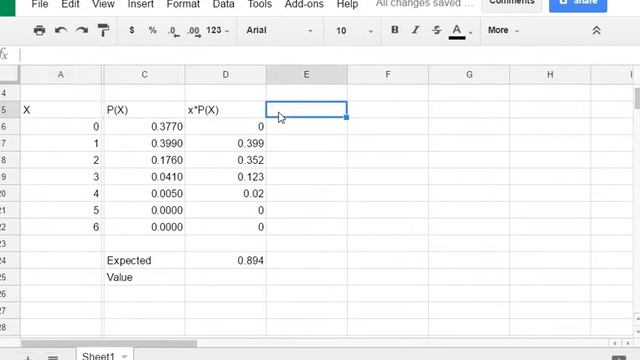Viewport: 640px width, 360px height.
Task: Open the Add-ons menu
Action: (304, 4)
